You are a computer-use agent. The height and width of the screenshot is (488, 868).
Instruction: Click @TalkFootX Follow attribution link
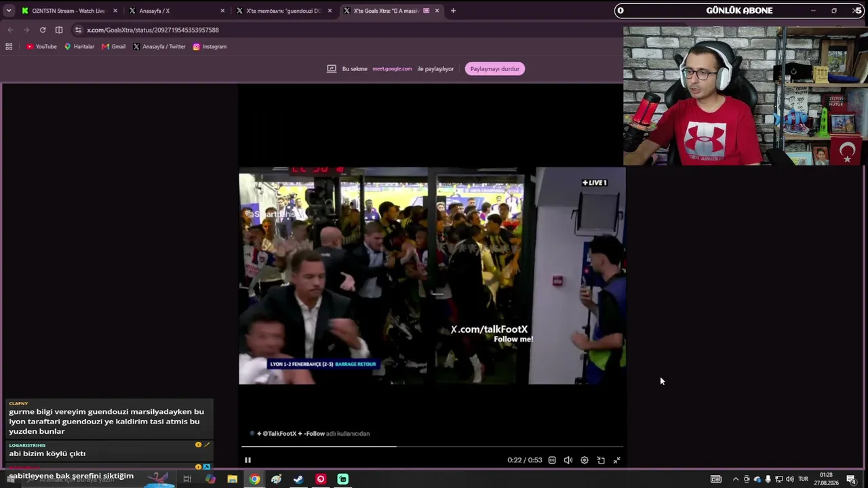[x=291, y=434]
